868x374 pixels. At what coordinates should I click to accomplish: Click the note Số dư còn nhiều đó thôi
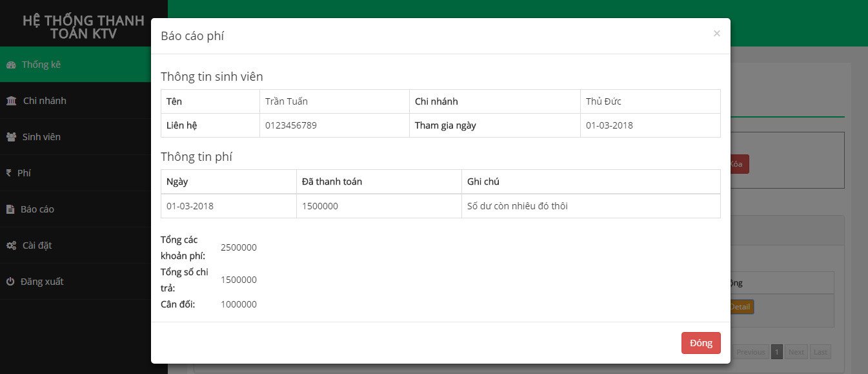518,206
